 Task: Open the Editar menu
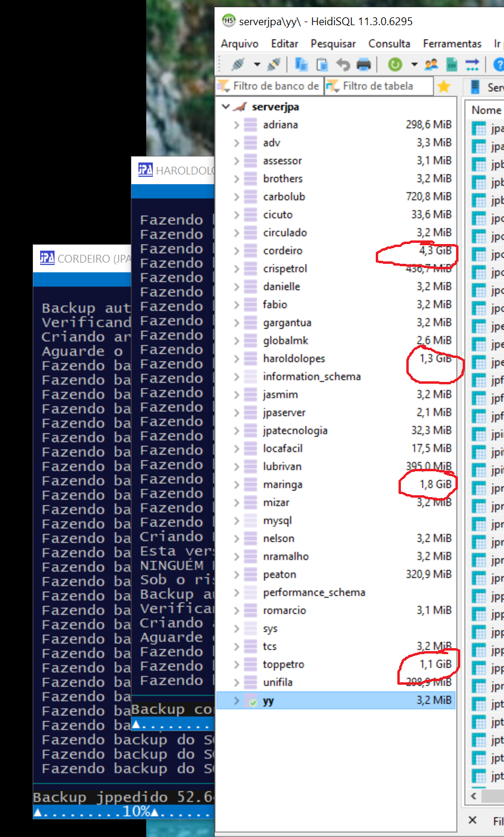(285, 43)
